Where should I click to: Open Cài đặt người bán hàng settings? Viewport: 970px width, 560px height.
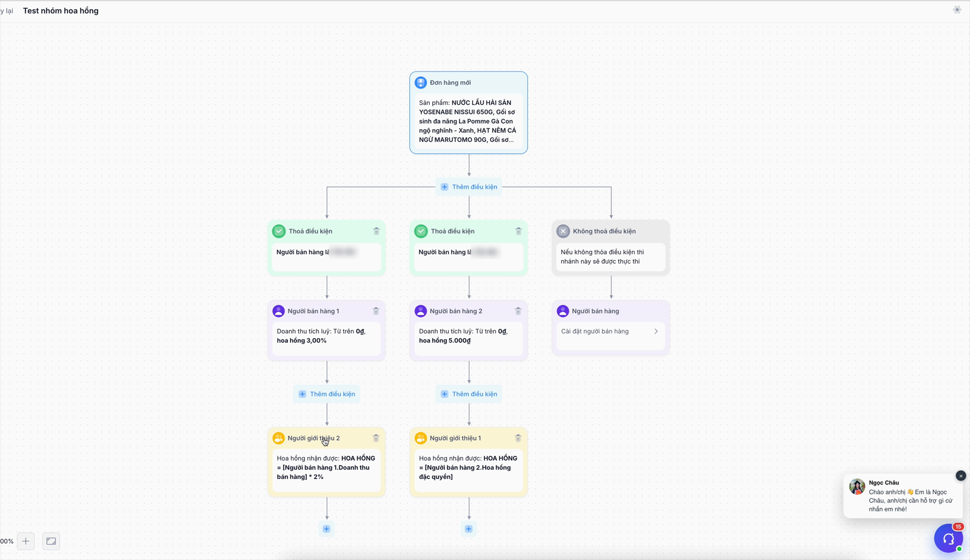click(610, 336)
